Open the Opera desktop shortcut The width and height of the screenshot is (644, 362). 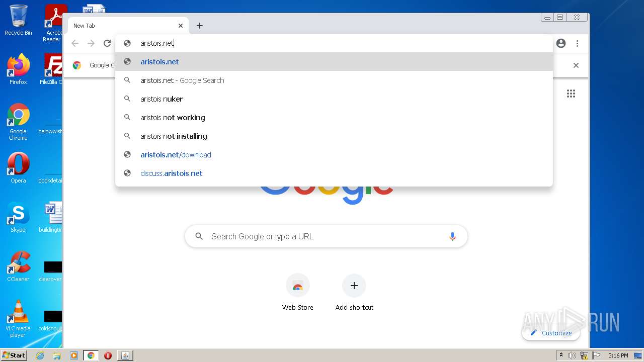pyautogui.click(x=18, y=167)
